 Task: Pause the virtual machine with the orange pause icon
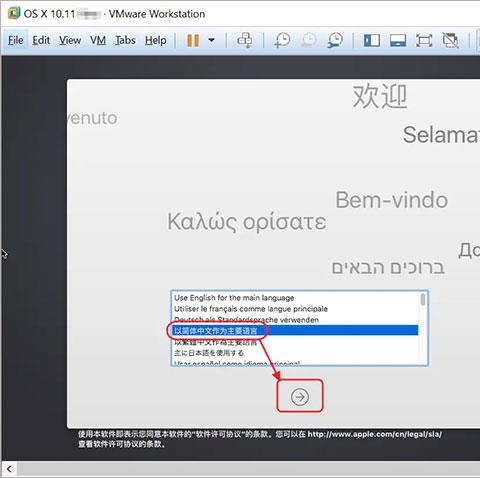pos(193,40)
